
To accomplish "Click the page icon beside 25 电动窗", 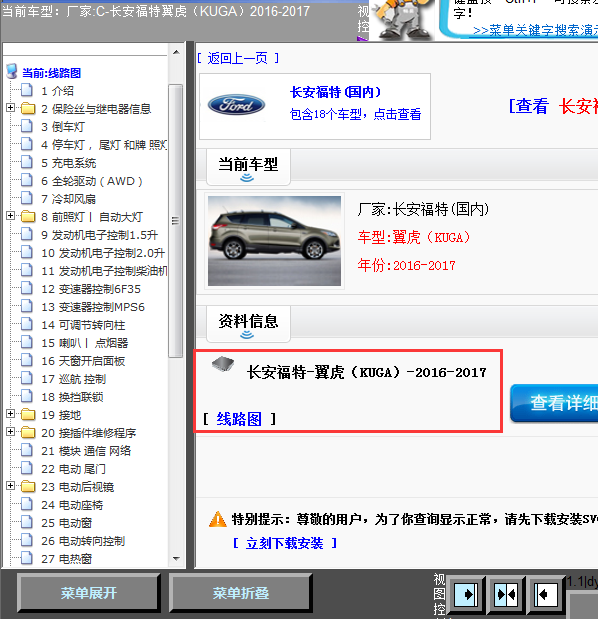I will tap(27, 522).
